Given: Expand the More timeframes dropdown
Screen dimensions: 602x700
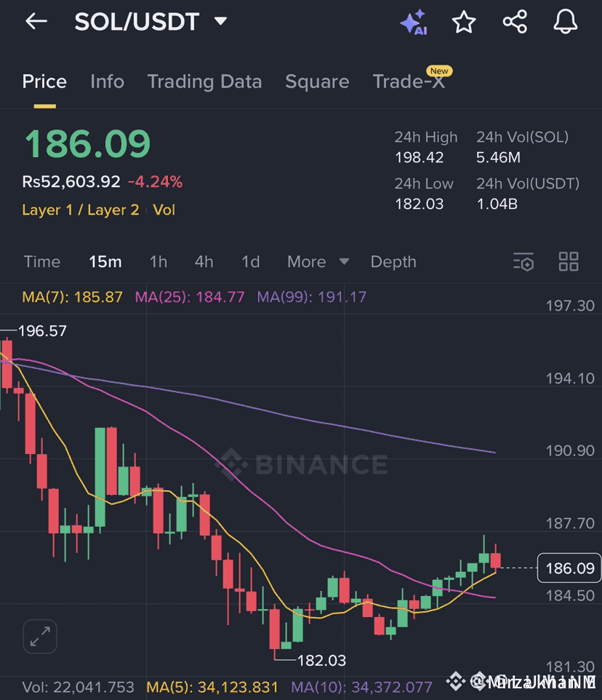Looking at the screenshot, I should (x=318, y=262).
